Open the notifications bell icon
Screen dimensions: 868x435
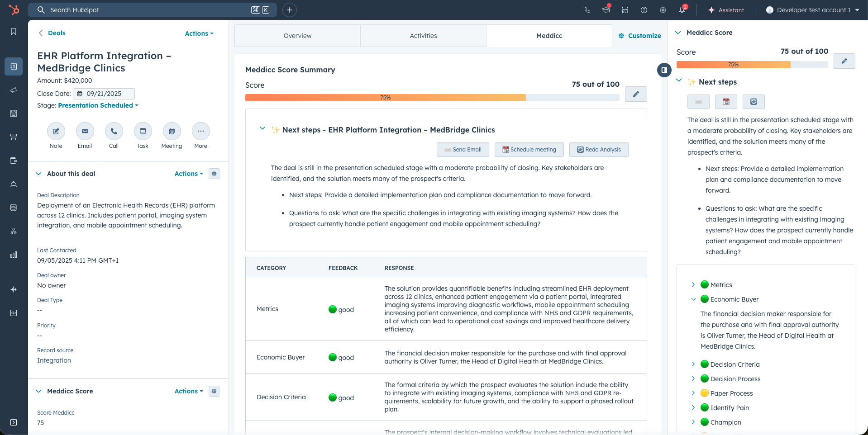pyautogui.click(x=682, y=10)
